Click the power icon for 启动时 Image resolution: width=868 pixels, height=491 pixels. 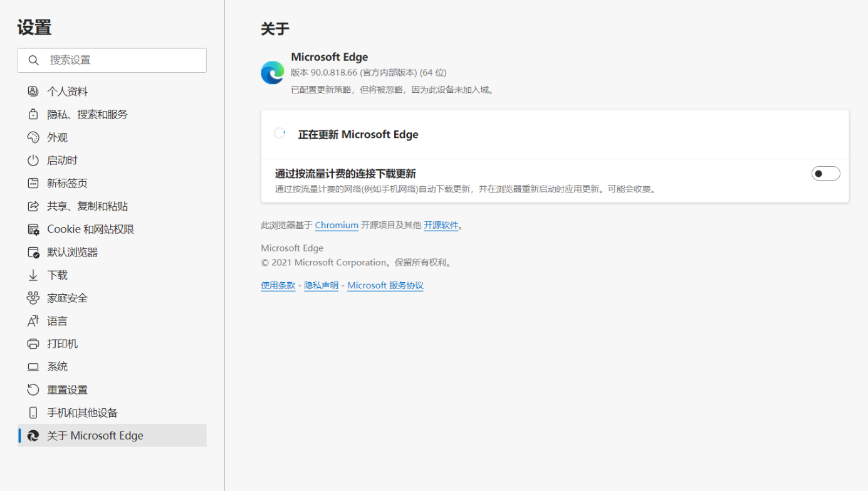click(33, 161)
